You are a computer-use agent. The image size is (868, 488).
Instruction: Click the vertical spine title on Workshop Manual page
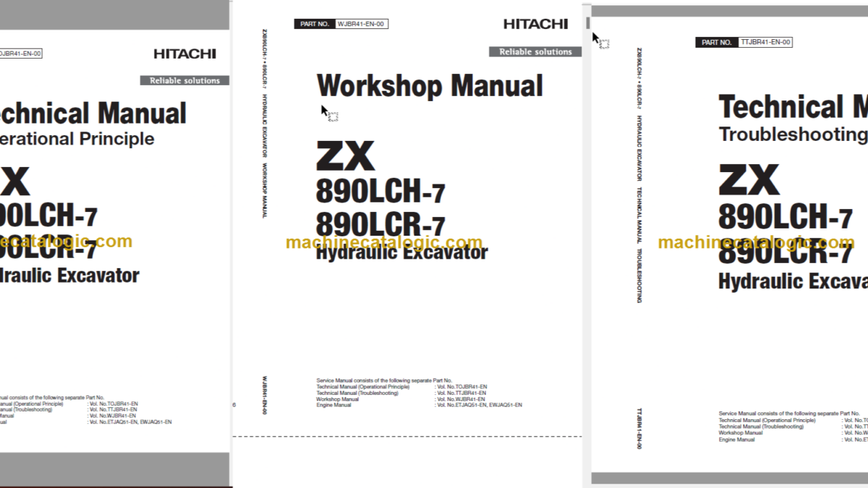click(x=263, y=124)
